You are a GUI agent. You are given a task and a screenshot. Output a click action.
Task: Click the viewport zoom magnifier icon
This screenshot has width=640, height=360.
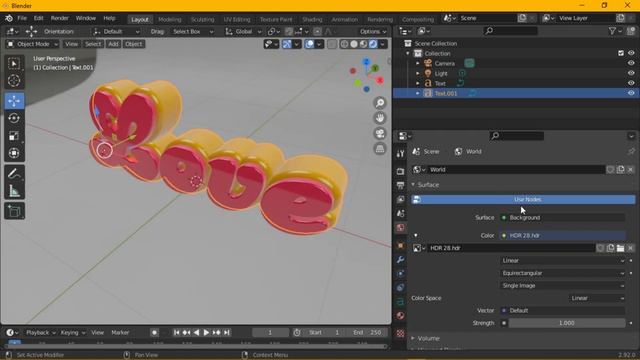point(380,103)
